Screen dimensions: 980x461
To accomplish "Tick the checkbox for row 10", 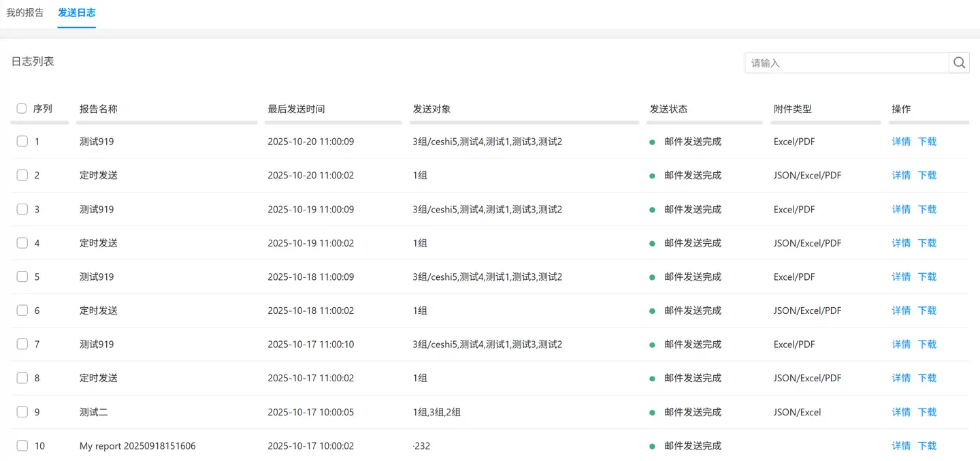I will (x=22, y=446).
